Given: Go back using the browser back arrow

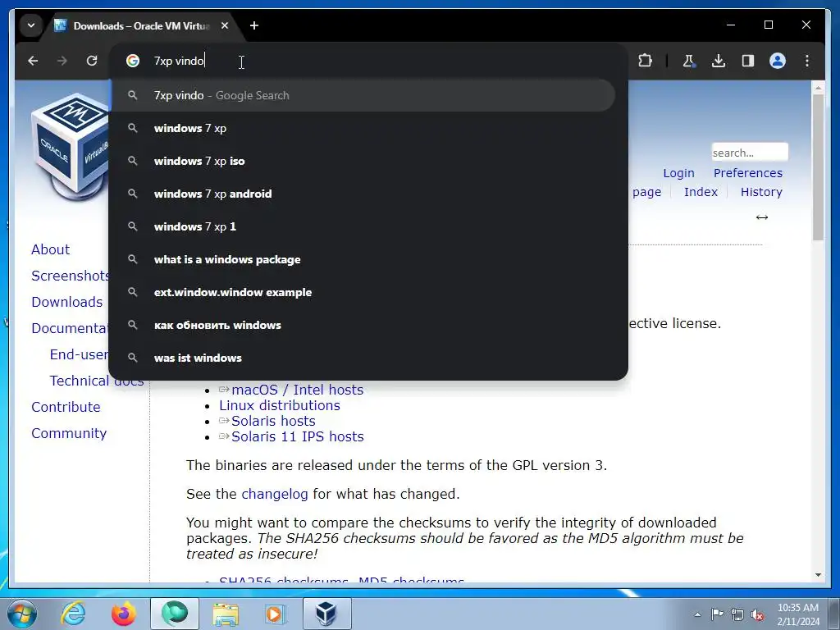Looking at the screenshot, I should click(x=33, y=61).
